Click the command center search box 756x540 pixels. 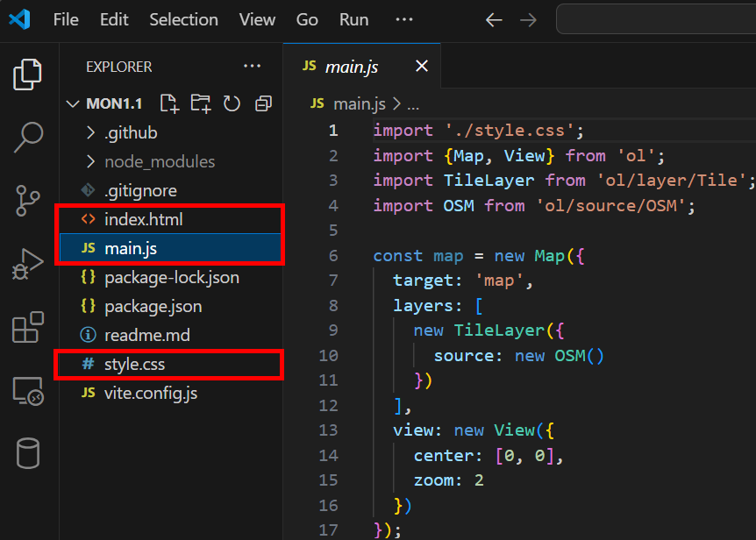coord(656,19)
